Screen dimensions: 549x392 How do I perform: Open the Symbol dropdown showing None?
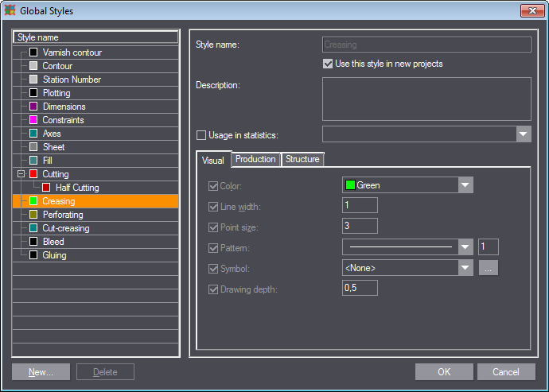[465, 268]
